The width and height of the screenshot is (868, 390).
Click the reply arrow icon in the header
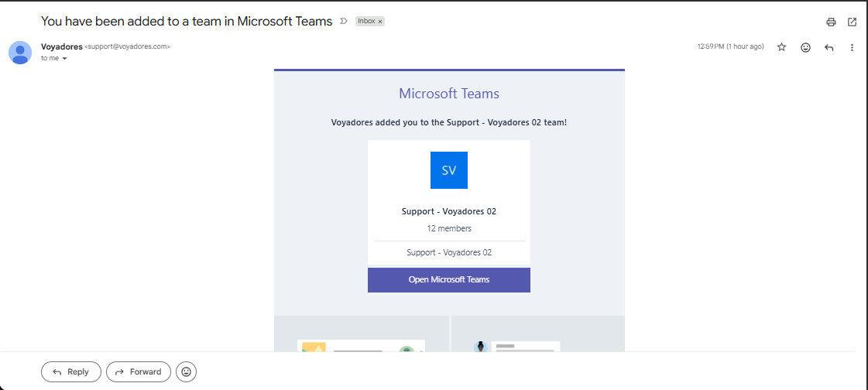click(829, 47)
